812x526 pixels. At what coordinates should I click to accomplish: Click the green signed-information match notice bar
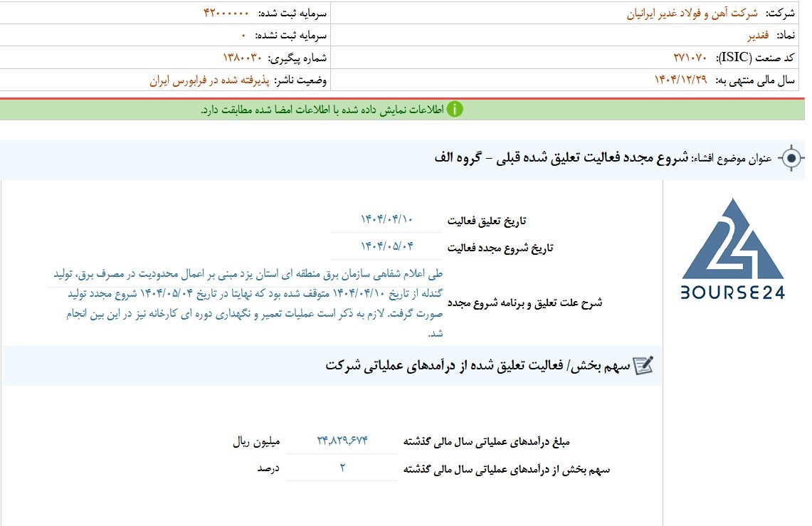402,110
